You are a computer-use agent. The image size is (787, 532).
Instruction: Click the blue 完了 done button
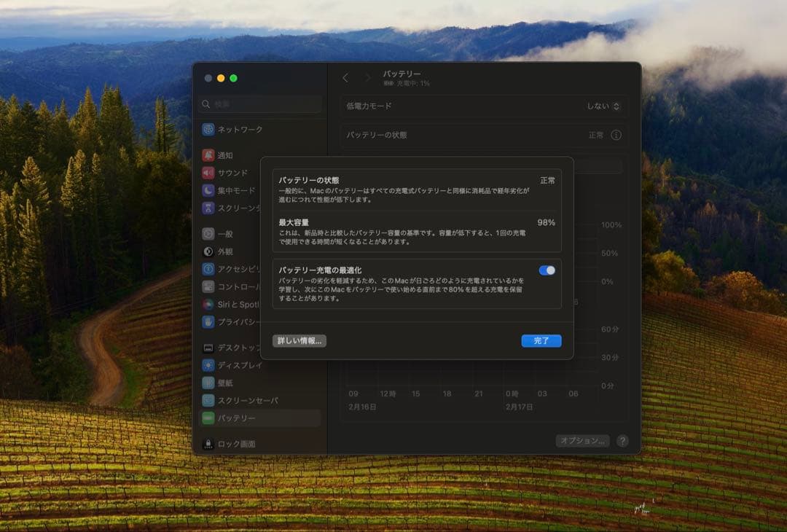tap(541, 340)
